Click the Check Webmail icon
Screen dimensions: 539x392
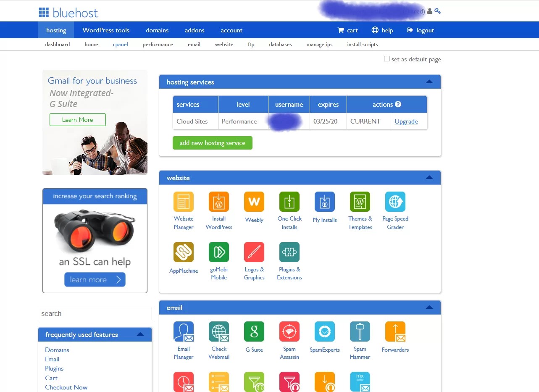[219, 331]
